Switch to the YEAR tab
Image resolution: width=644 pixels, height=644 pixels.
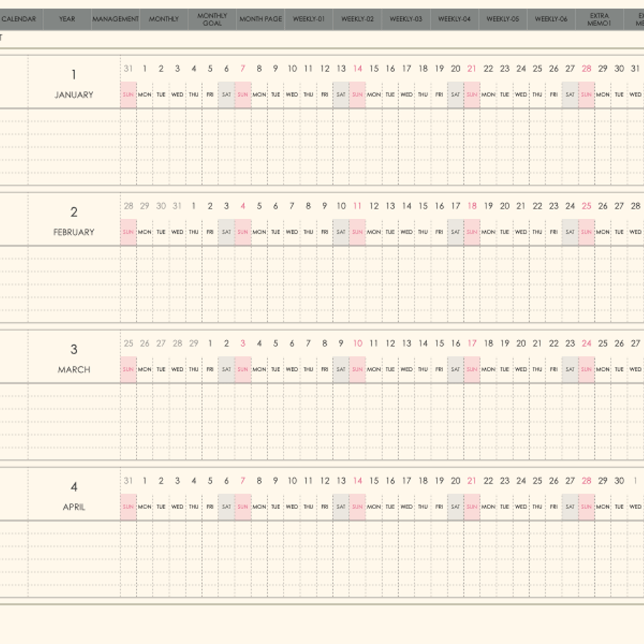(x=67, y=19)
